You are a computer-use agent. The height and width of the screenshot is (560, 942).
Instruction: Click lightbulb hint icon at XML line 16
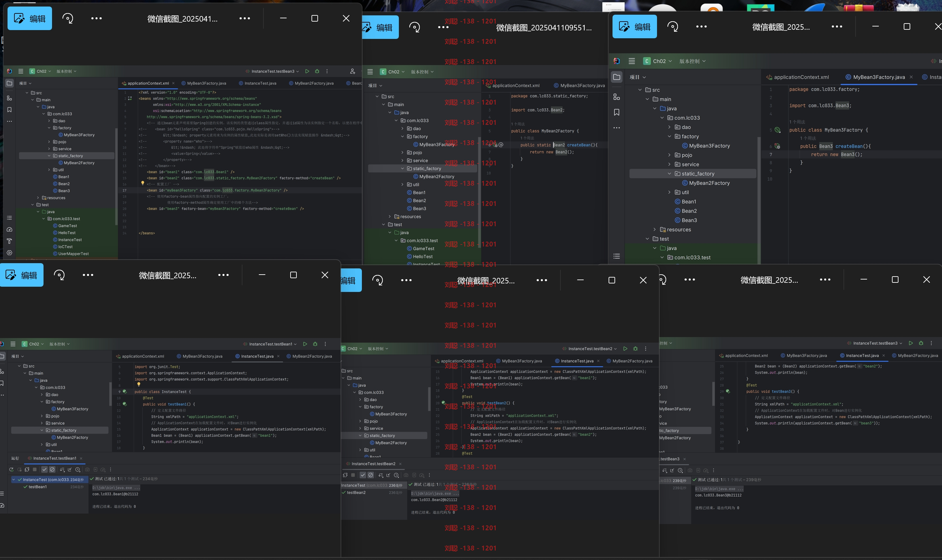[x=143, y=183]
